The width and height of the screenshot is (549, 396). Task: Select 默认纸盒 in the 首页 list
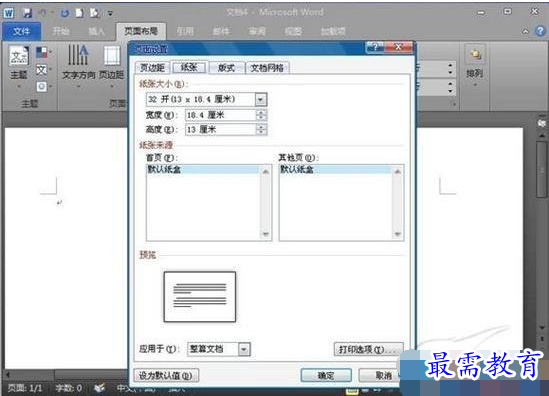(204, 169)
